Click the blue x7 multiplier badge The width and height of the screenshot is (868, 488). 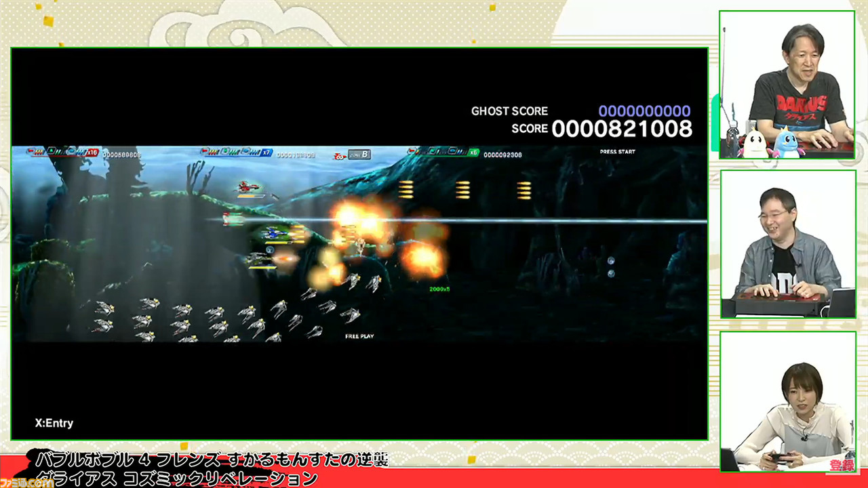pos(267,152)
